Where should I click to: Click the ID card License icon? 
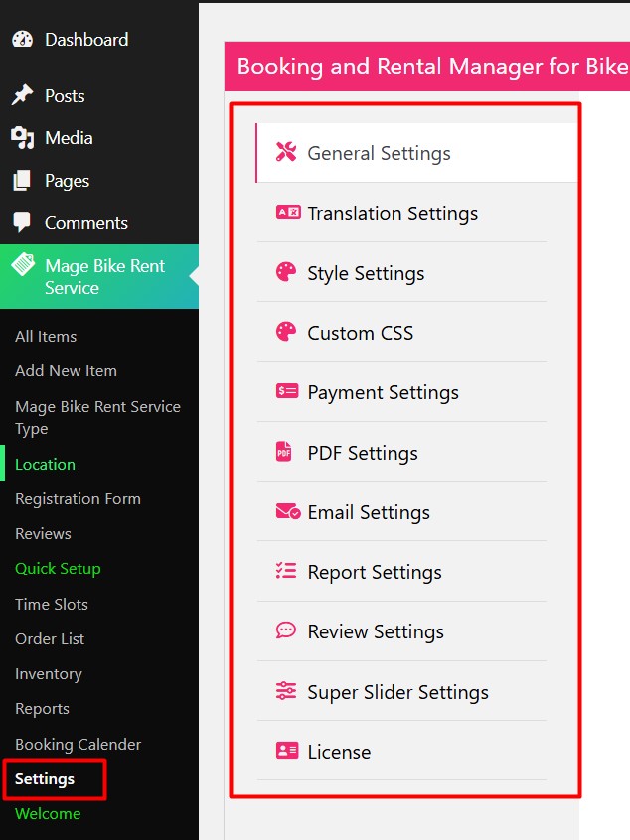click(x=286, y=751)
